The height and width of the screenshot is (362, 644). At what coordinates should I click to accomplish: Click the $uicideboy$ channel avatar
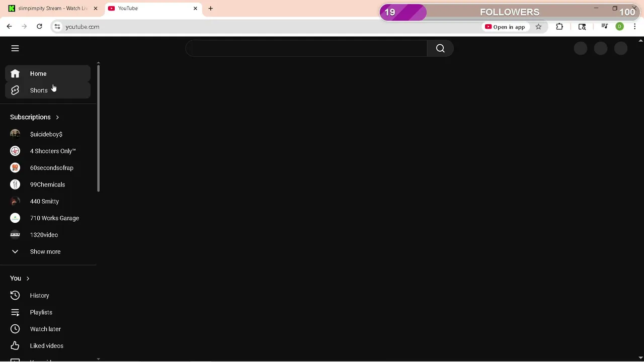point(15,134)
